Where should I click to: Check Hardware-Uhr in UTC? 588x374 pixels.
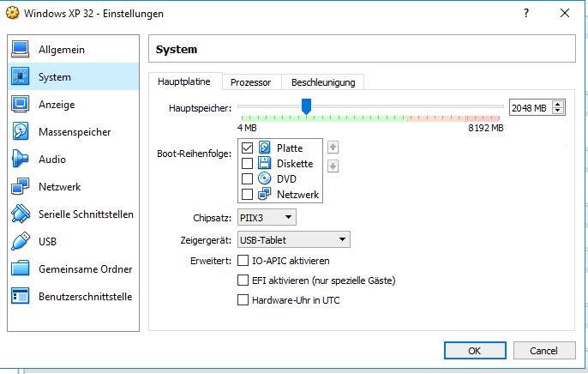(x=243, y=299)
